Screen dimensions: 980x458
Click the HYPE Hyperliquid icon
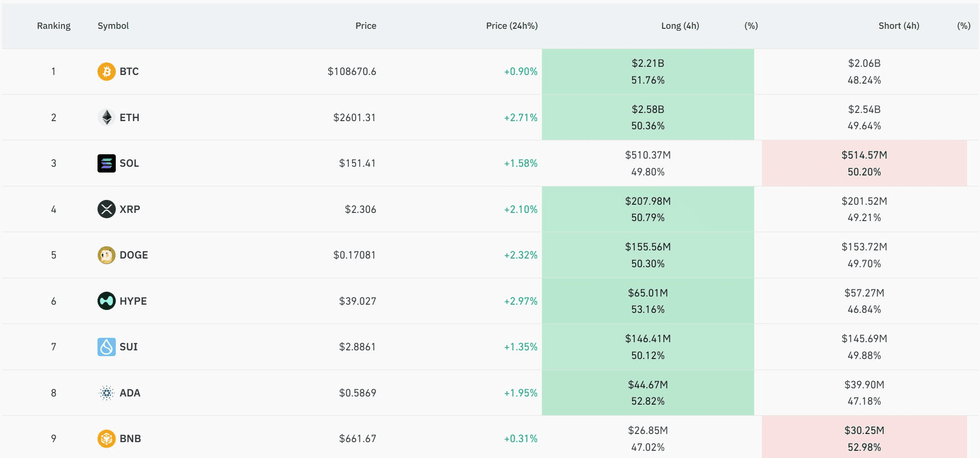click(106, 301)
